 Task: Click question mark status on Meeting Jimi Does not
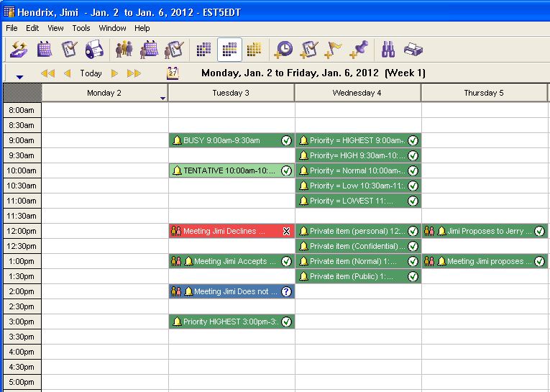click(287, 291)
